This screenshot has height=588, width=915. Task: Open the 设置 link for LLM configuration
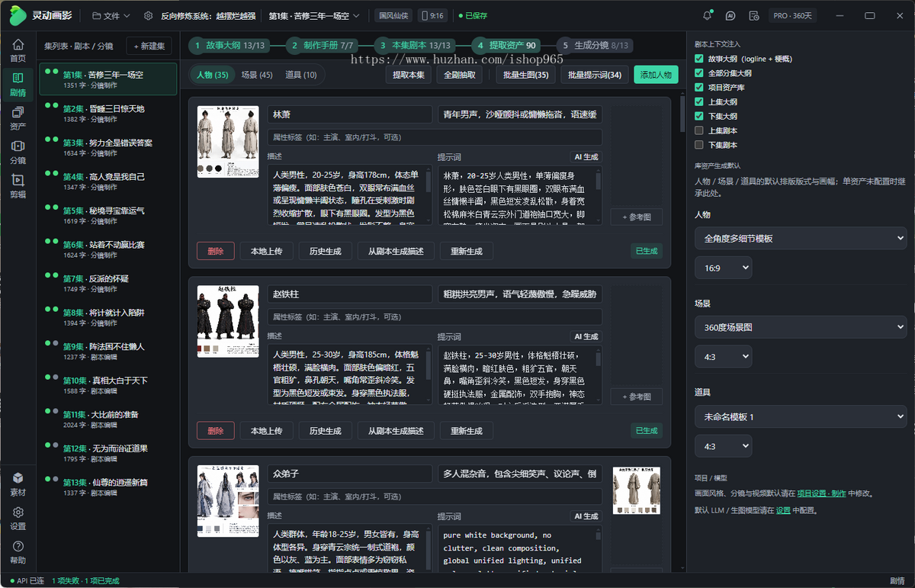(783, 510)
